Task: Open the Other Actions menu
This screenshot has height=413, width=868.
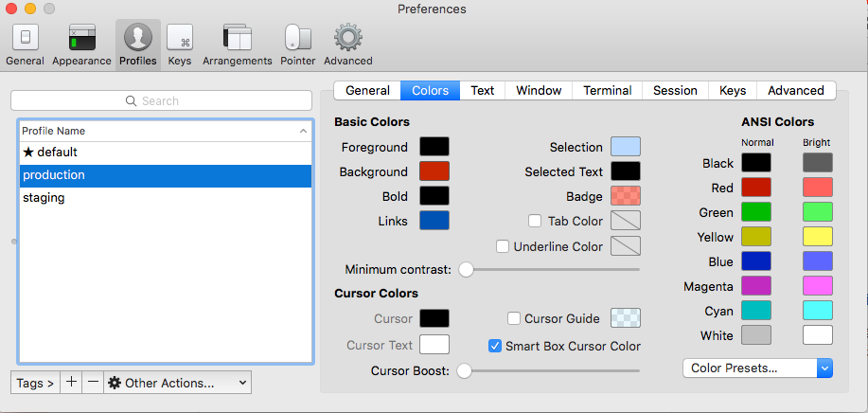Action: 177,382
